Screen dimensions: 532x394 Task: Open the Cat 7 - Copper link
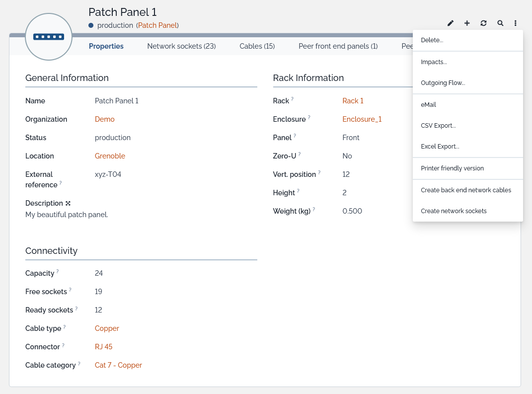118,365
